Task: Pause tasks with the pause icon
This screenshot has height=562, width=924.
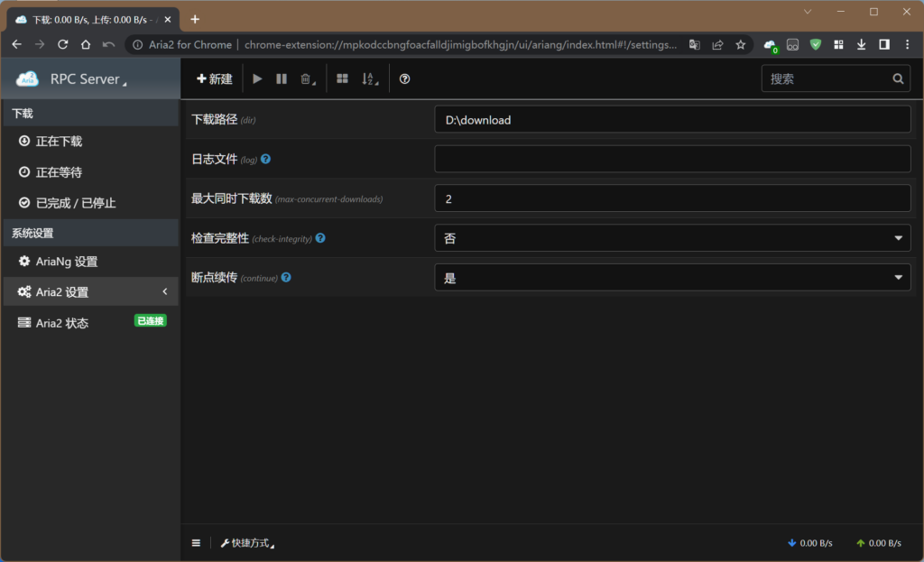Action: [x=282, y=79]
